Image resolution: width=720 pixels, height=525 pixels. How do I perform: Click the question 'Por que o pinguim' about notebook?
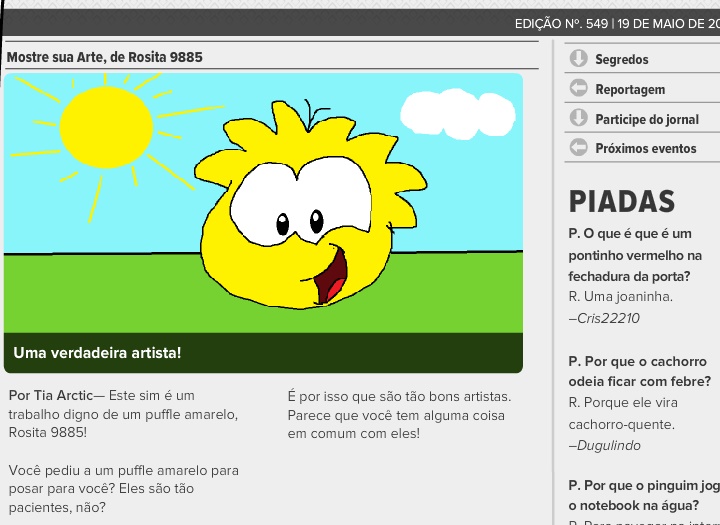coord(644,495)
